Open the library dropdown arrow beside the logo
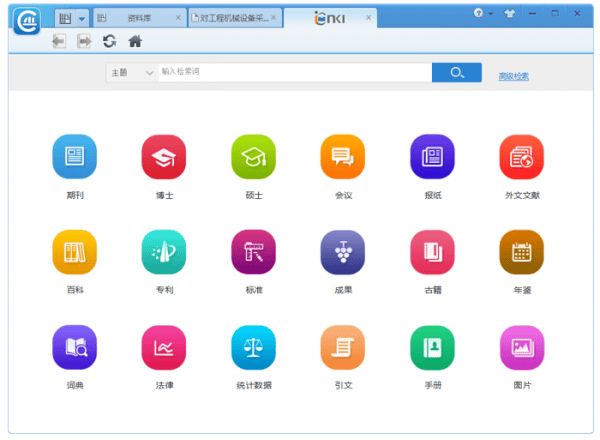 point(81,18)
